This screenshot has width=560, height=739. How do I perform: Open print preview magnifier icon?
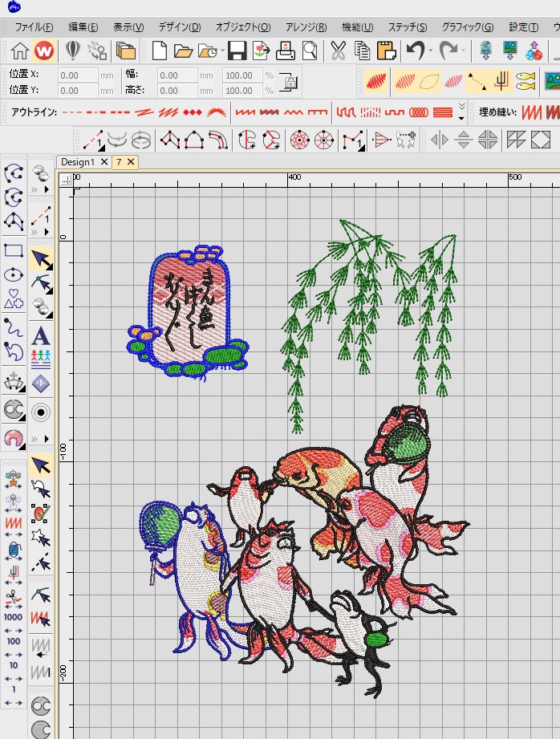coord(310,51)
